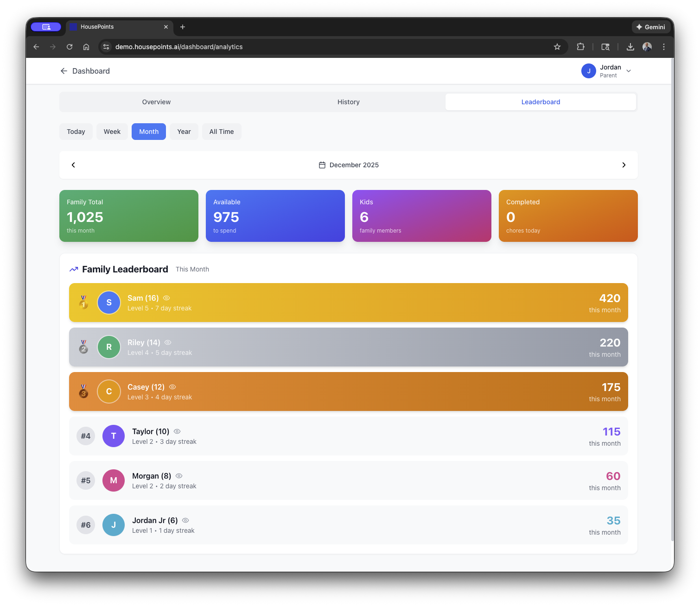Image resolution: width=700 pixels, height=606 pixels.
Task: Select the Week time range
Action: click(x=112, y=132)
